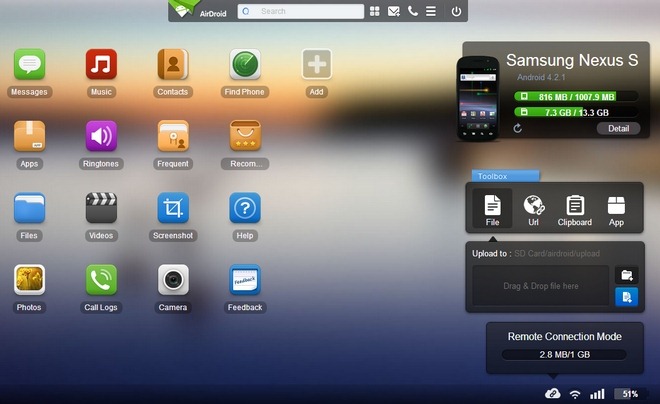Click the Toolbox header tab
Screen dimensions: 660x404
pyautogui.click(x=506, y=176)
